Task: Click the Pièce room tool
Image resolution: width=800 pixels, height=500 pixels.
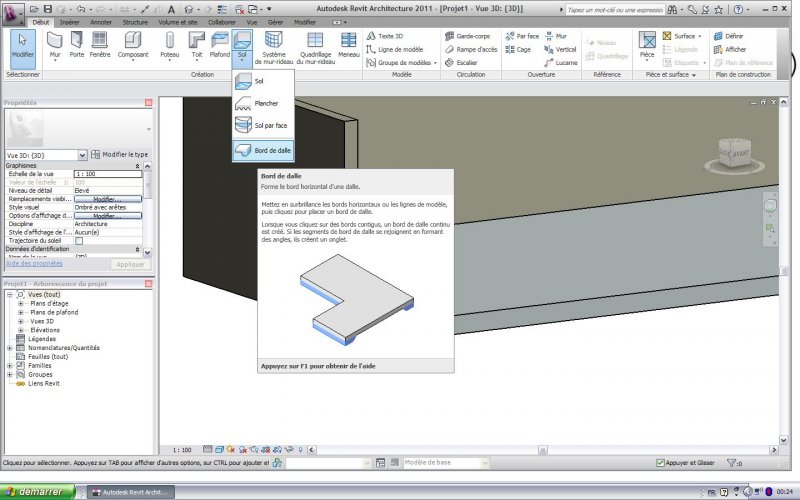Action: (646, 45)
